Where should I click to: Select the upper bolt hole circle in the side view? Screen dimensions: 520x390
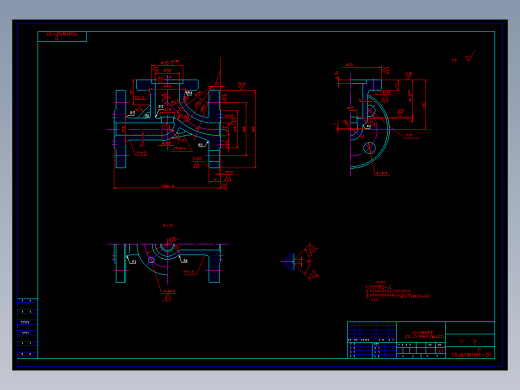370,110
